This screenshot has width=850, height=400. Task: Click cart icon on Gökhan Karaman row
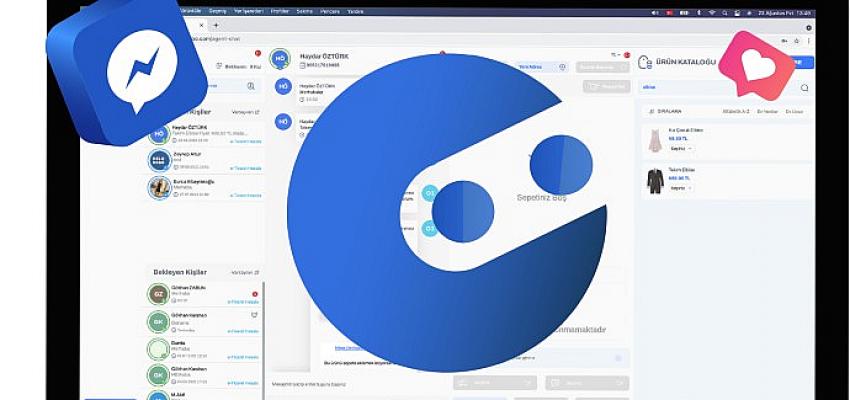coord(254,315)
